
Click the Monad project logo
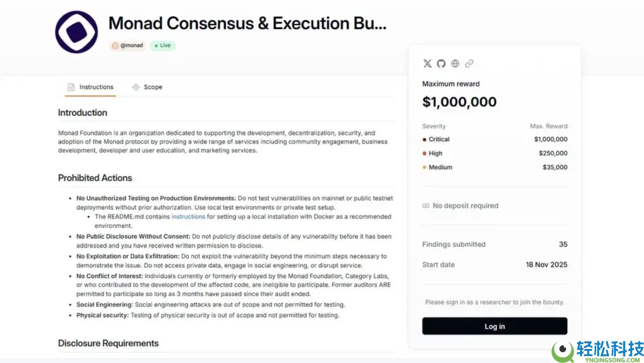(x=76, y=32)
